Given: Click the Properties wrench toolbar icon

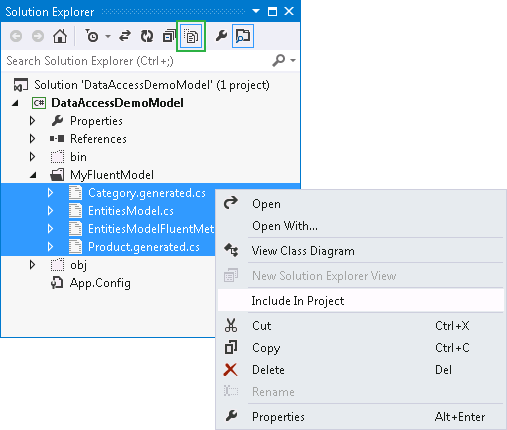Looking at the screenshot, I should pyautogui.click(x=221, y=35).
